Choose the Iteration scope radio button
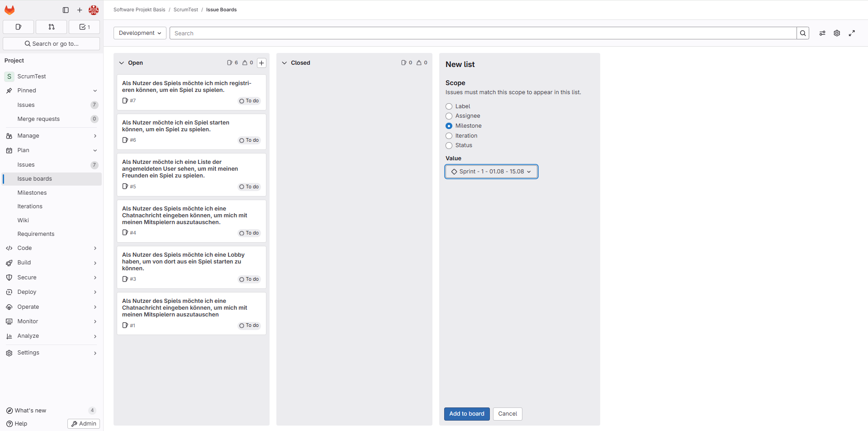Image resolution: width=868 pixels, height=431 pixels. coord(449,136)
